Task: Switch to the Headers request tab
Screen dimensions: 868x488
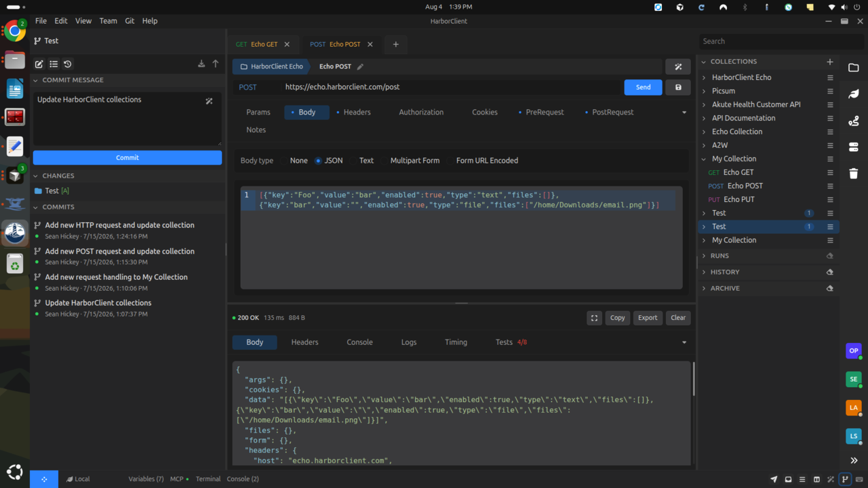Action: pyautogui.click(x=353, y=113)
